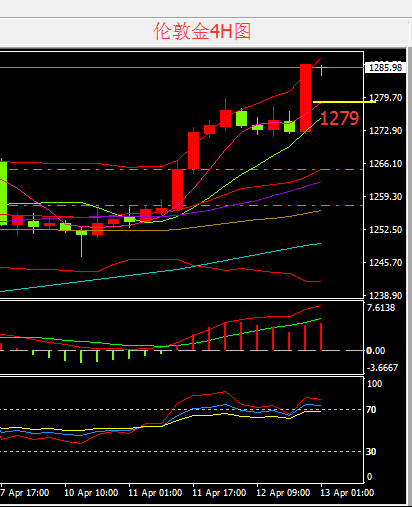412x507 pixels.
Task: Click the 1245.70 price axis label
Action: pyautogui.click(x=385, y=263)
